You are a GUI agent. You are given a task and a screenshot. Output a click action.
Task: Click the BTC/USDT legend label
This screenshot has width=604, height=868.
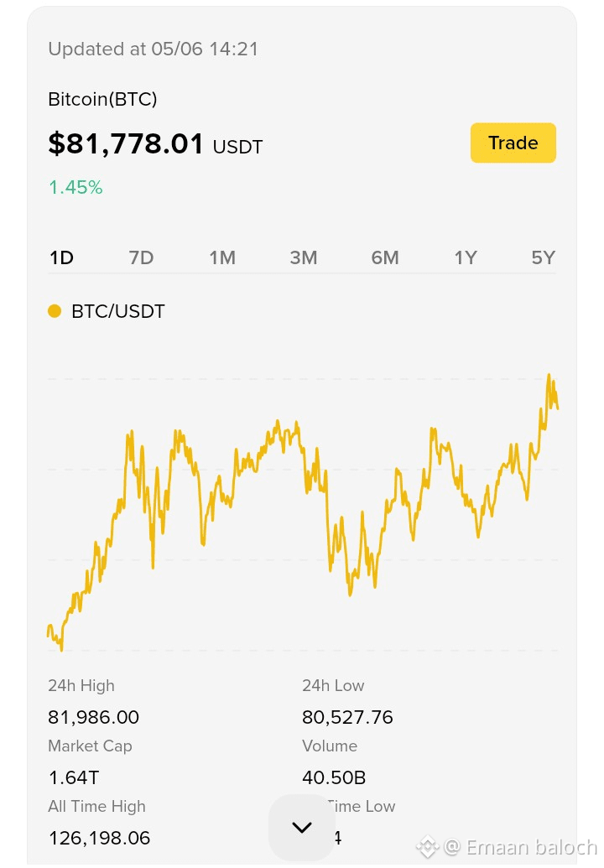(118, 311)
